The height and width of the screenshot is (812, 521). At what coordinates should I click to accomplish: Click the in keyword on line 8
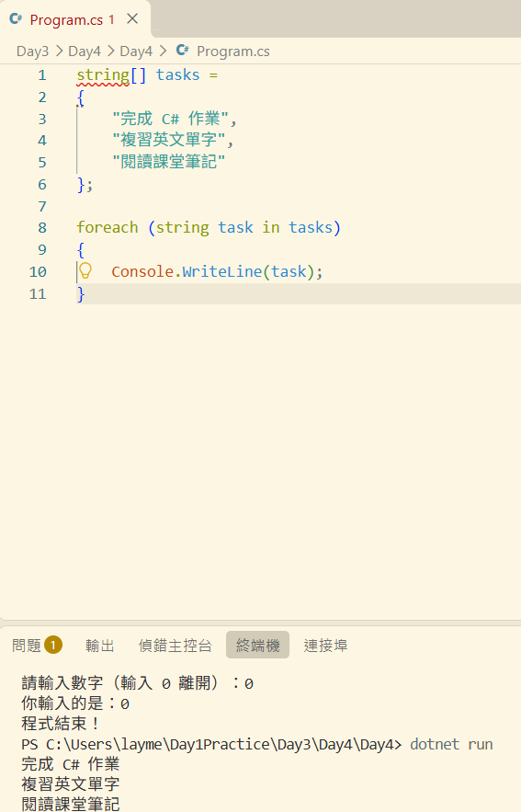point(270,228)
